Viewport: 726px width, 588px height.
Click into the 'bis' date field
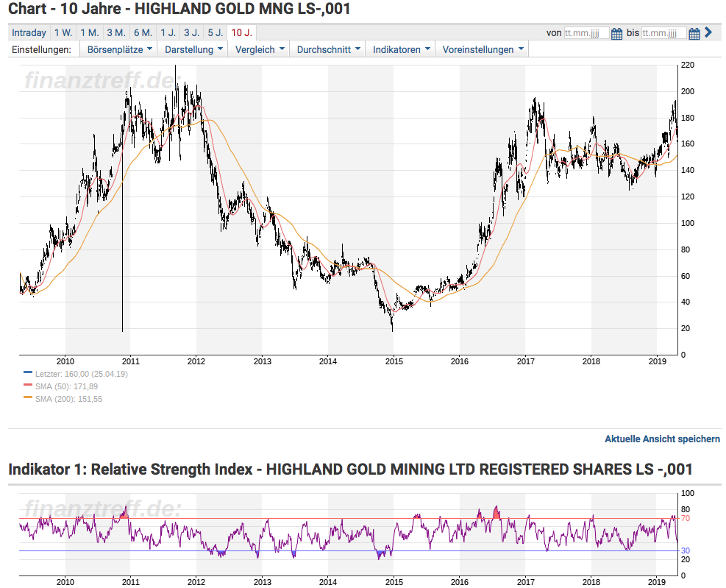(663, 33)
